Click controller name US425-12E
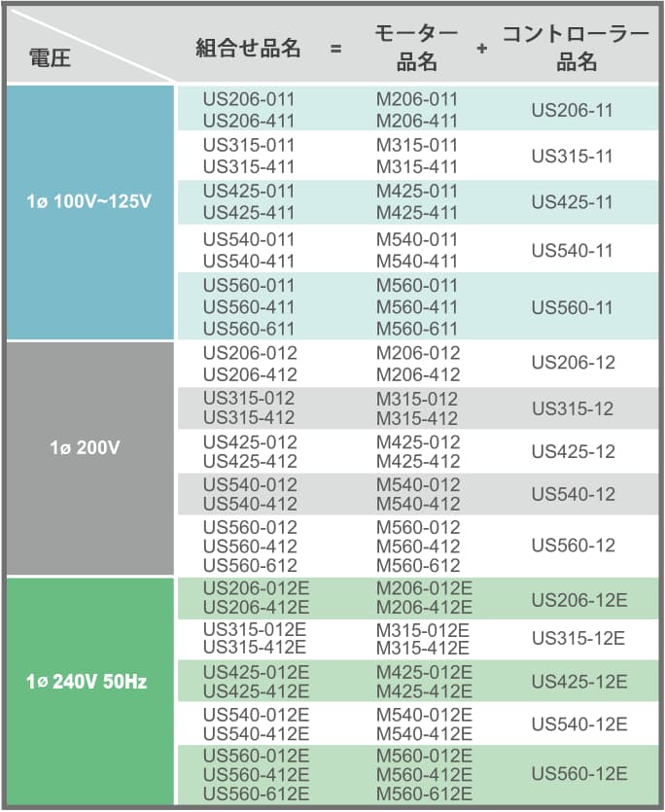Viewport: 665px width, 812px height. coord(578,681)
